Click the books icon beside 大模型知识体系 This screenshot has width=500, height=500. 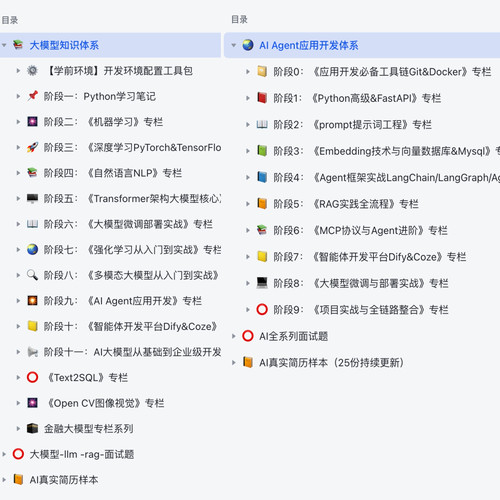pos(18,45)
